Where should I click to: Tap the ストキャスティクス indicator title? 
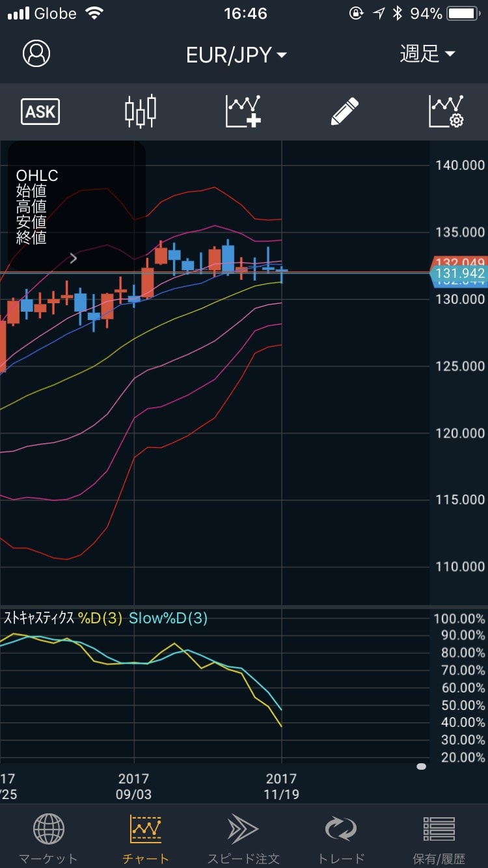pyautogui.click(x=39, y=619)
